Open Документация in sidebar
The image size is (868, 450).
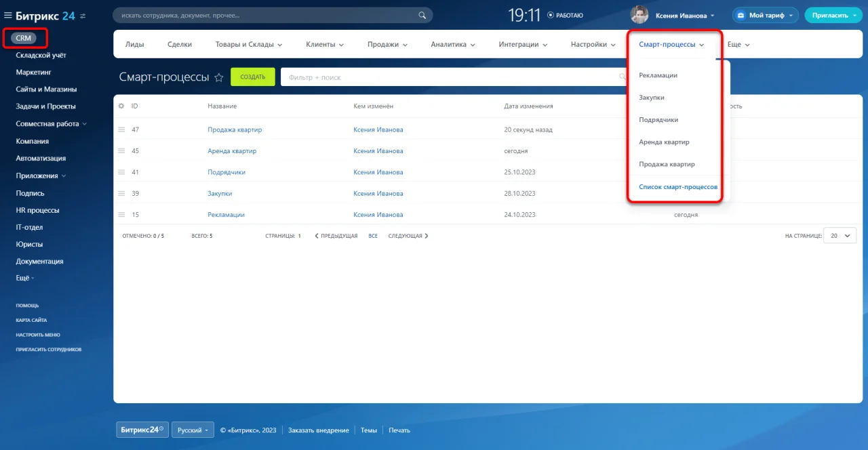pyautogui.click(x=39, y=262)
